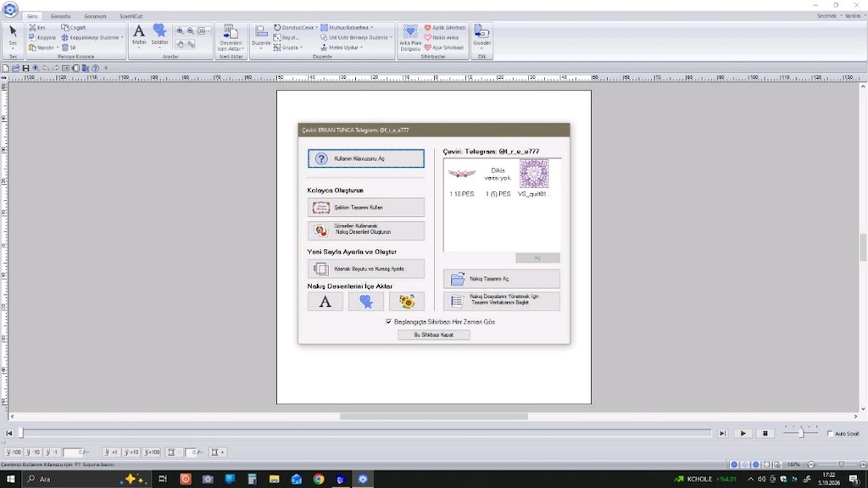Open the Mühür/Kabartma dropdown
The image size is (868, 488).
click(347, 27)
